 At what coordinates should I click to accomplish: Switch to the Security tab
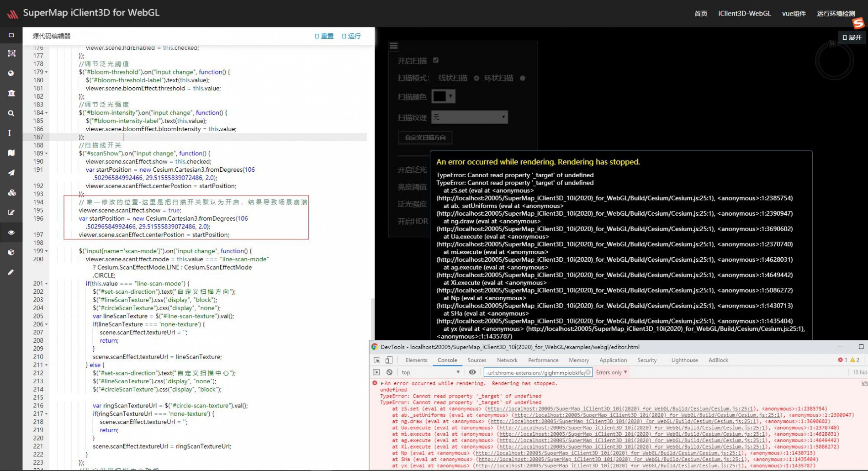(x=647, y=360)
